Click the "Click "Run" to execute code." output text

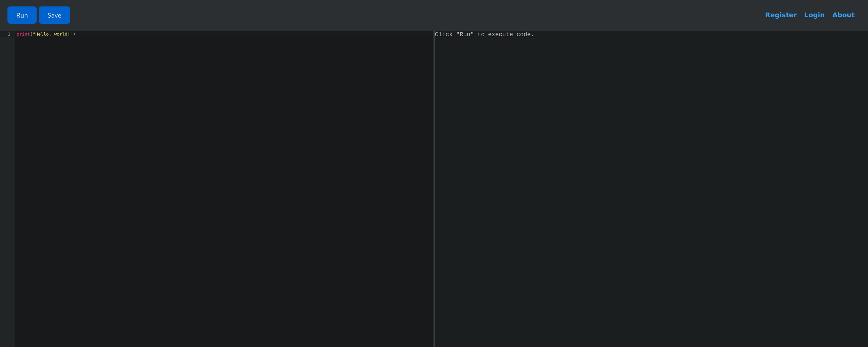(484, 35)
